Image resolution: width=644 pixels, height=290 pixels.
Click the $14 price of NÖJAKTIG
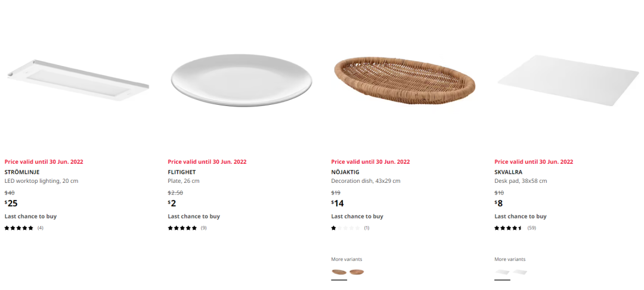tap(338, 203)
